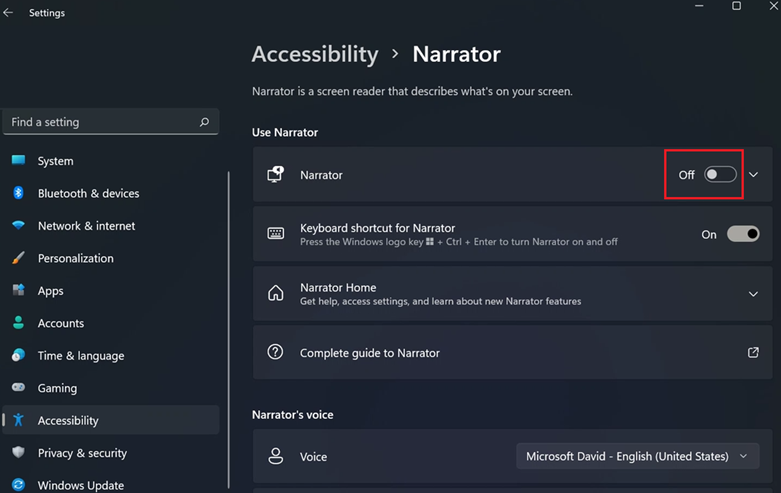
Task: Expand the Narrator row chevron
Action: click(754, 175)
